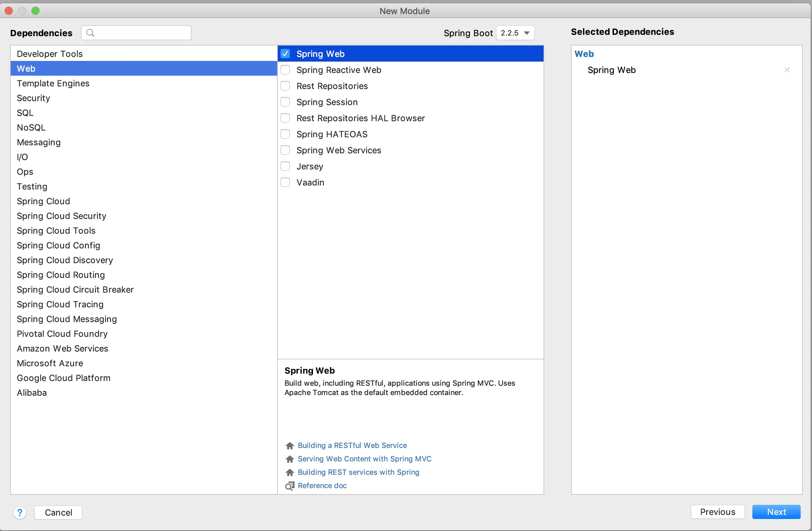Click the Next button
This screenshot has width=812, height=531.
[776, 512]
